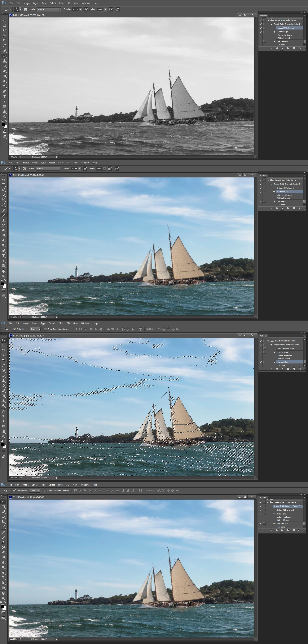Activate Zoom tool in the Blue/8 window

click(4, 117)
